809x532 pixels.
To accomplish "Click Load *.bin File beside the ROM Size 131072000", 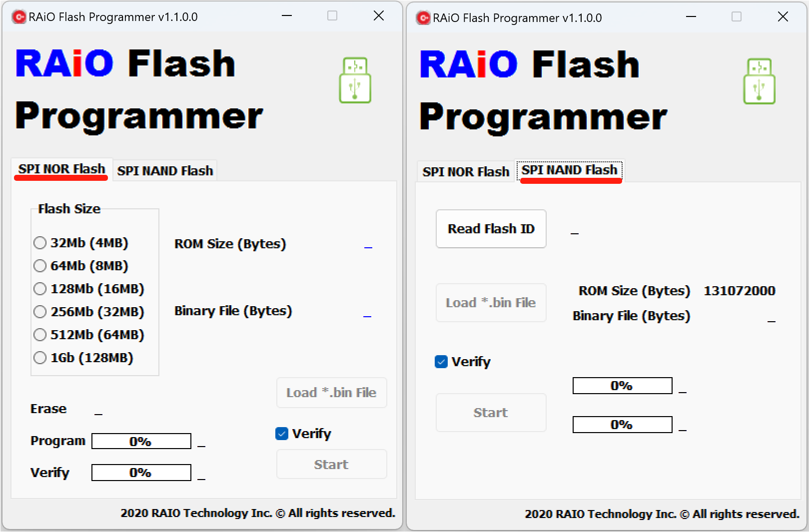I will point(491,303).
